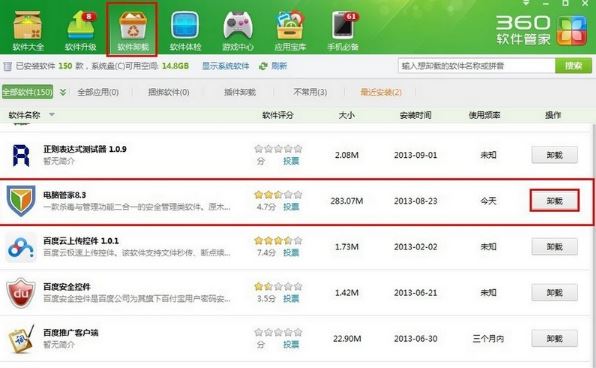Screen dimensions: 596x368
Task: Click 投票 link for 正则表达式测试器
Action: pos(291,161)
